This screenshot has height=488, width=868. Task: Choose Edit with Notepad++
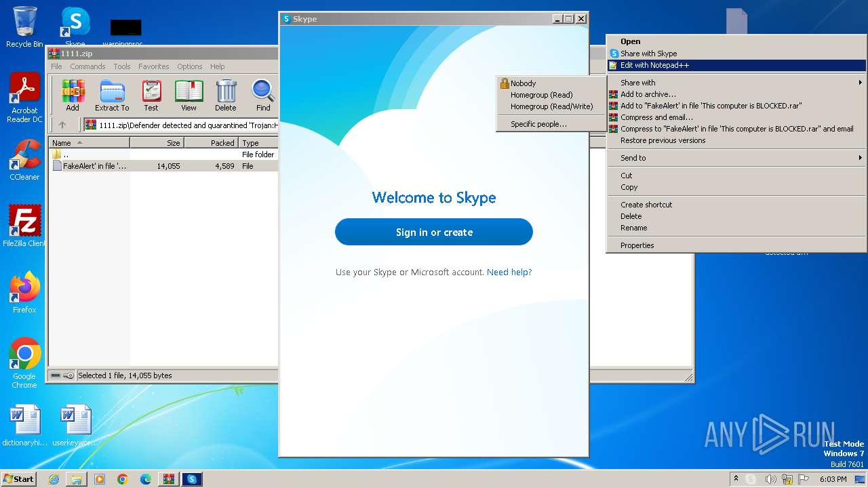point(736,65)
